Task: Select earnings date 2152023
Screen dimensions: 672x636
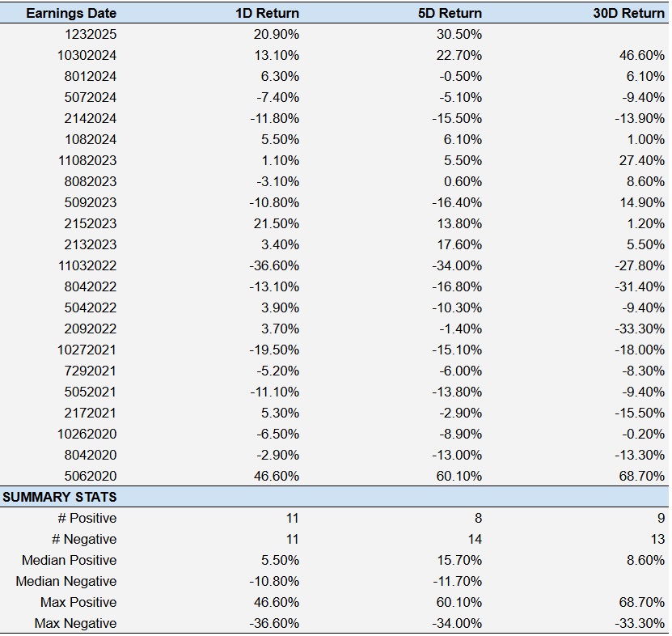Action: click(91, 223)
